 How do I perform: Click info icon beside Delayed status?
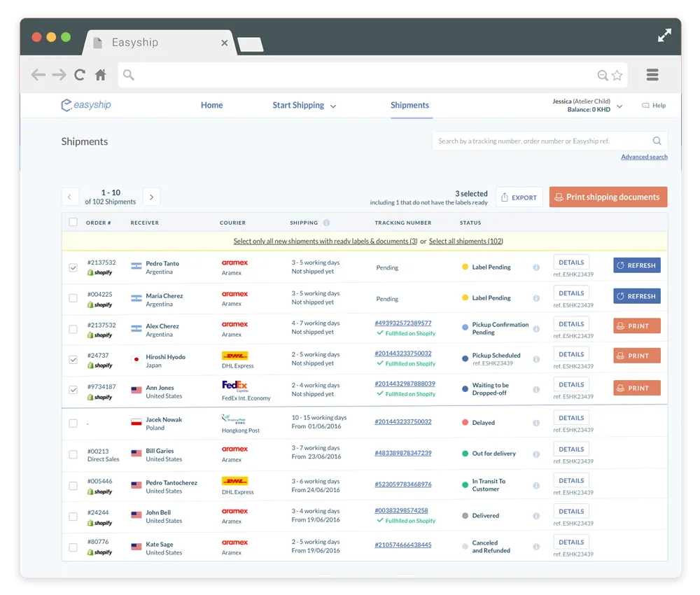(536, 423)
